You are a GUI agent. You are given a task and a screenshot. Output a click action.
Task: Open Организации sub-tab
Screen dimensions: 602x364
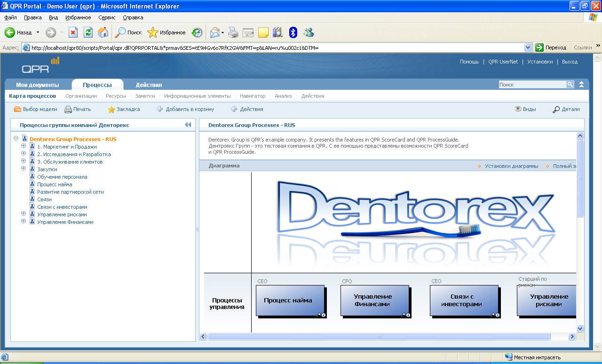click(81, 96)
